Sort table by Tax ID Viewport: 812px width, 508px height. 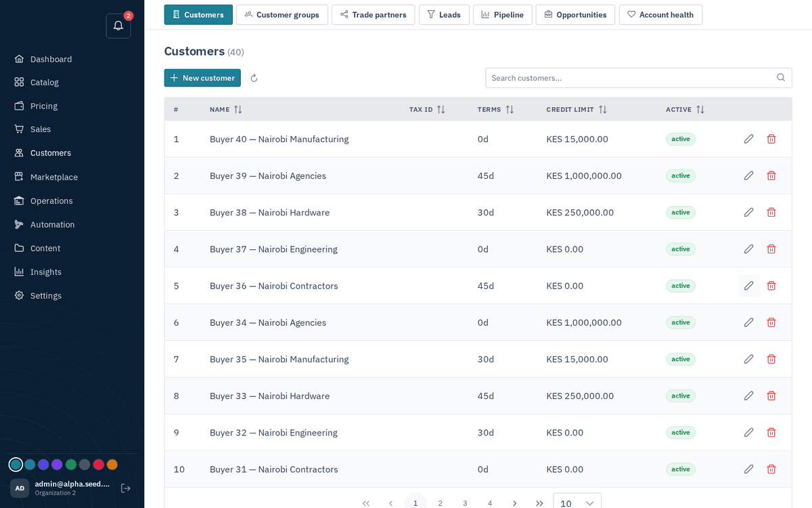(x=441, y=110)
